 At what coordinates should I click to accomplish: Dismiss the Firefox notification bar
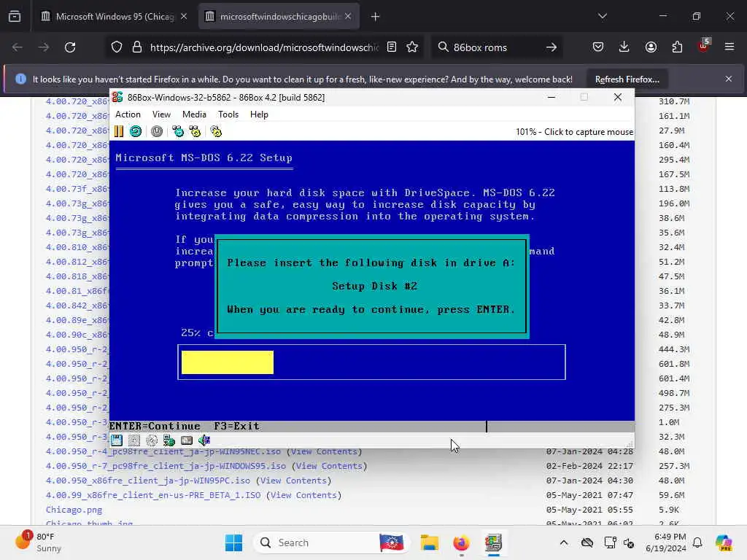(x=729, y=79)
